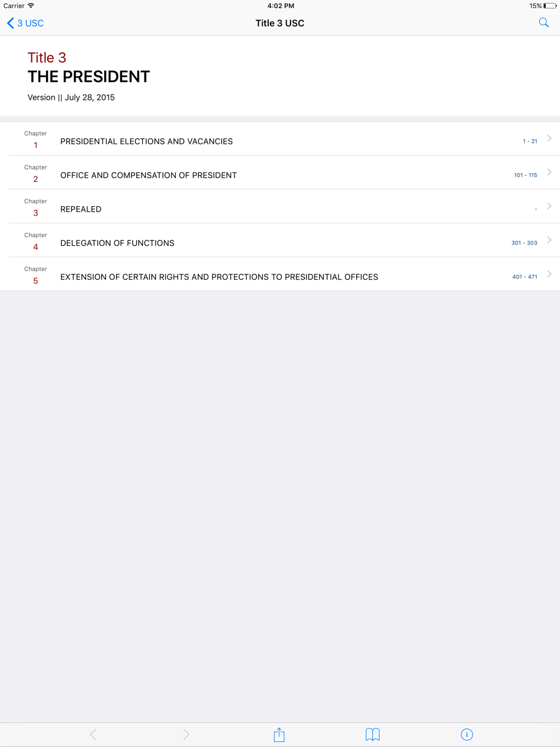Expand Chapter 1 row chevron

549,138
